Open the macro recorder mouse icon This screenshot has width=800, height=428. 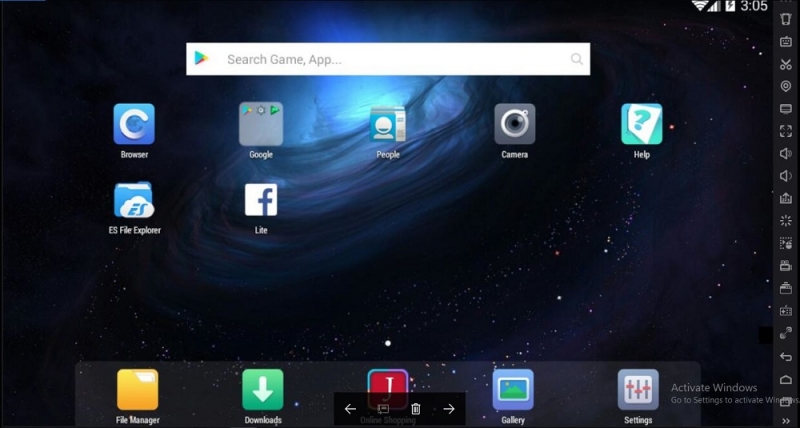click(786, 243)
